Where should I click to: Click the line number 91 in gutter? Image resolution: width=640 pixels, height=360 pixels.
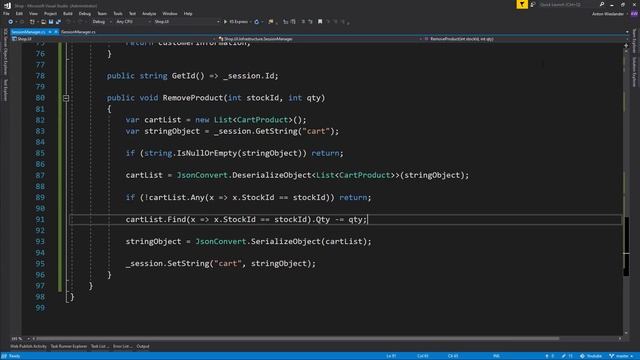[40, 220]
